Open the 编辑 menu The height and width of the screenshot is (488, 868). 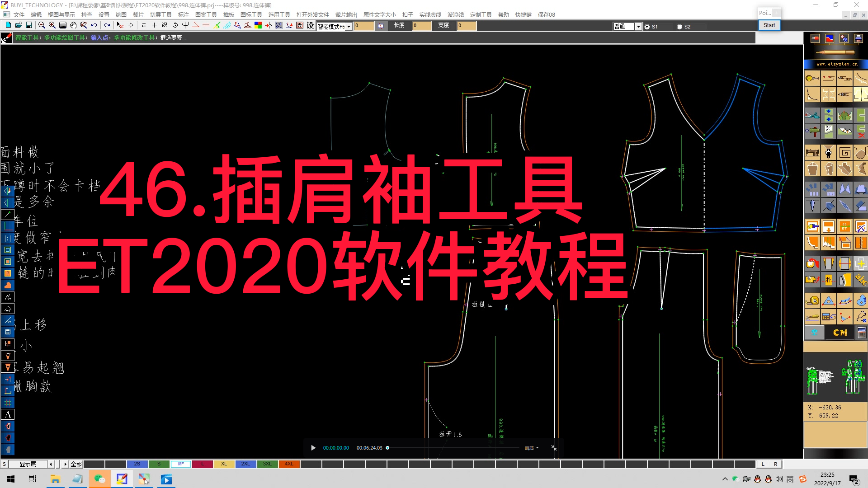click(x=36, y=14)
